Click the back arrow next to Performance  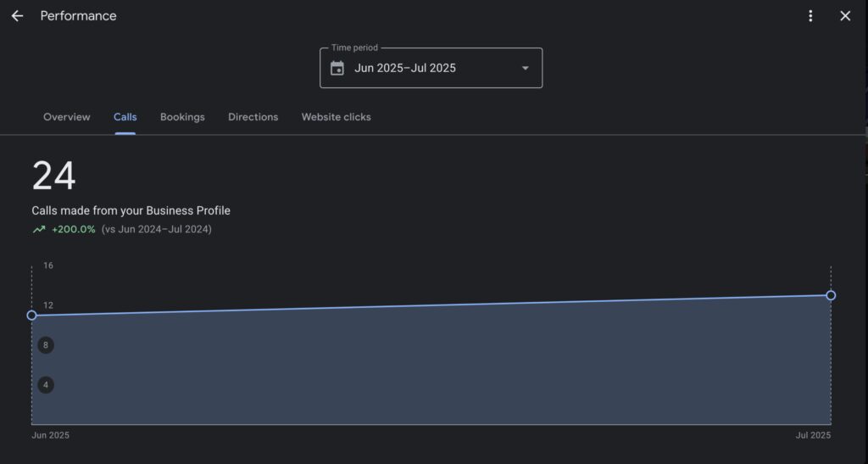pyautogui.click(x=17, y=16)
